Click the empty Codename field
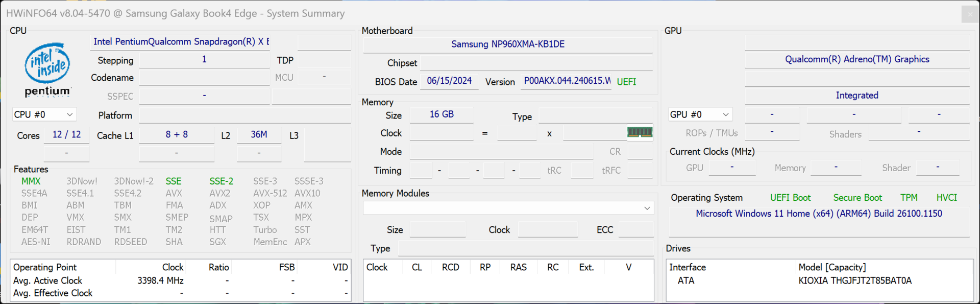 (x=204, y=78)
